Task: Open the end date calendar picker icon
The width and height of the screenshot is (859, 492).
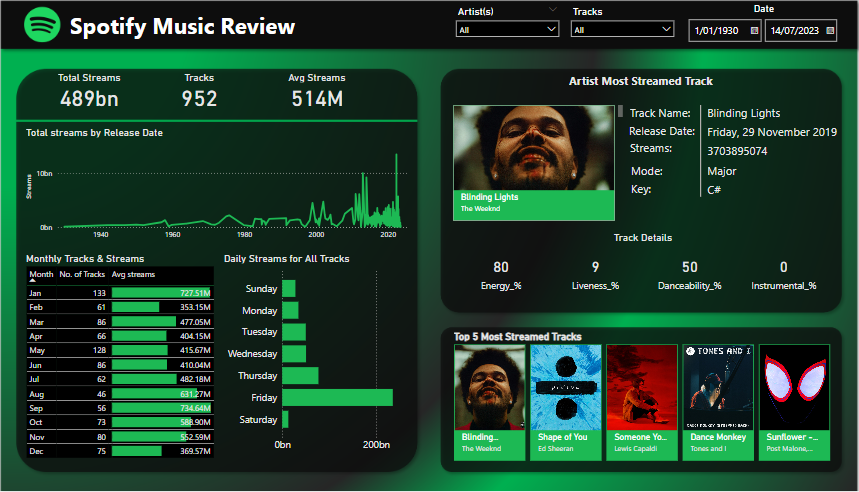Action: point(830,31)
